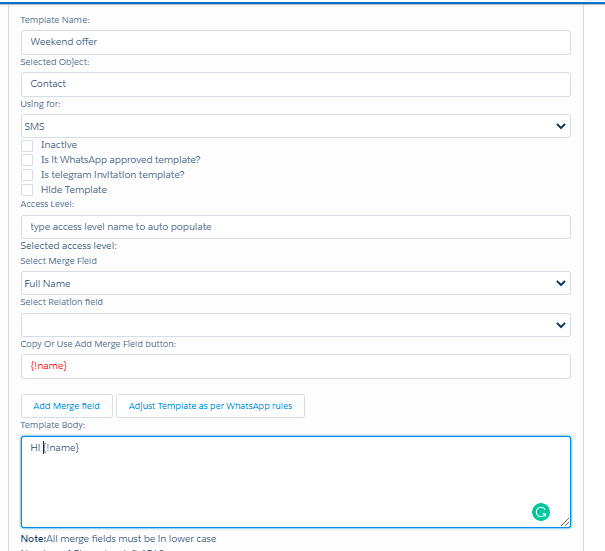Check 'Is it WhatsApp approved template?' box
The height and width of the screenshot is (551, 605).
27,160
